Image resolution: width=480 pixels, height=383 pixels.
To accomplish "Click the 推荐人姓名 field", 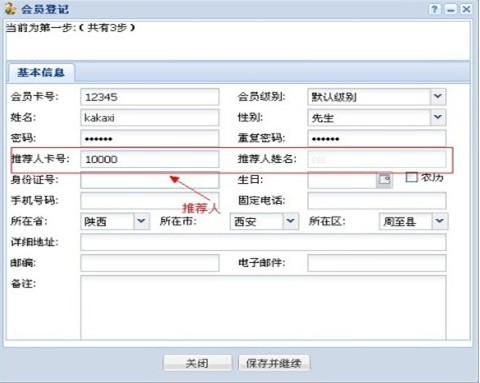I will point(377,159).
